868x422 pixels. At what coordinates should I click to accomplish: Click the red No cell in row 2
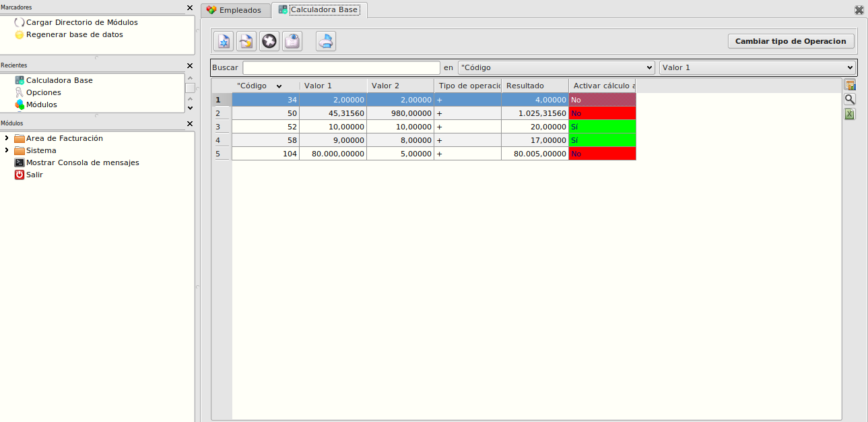tap(603, 113)
